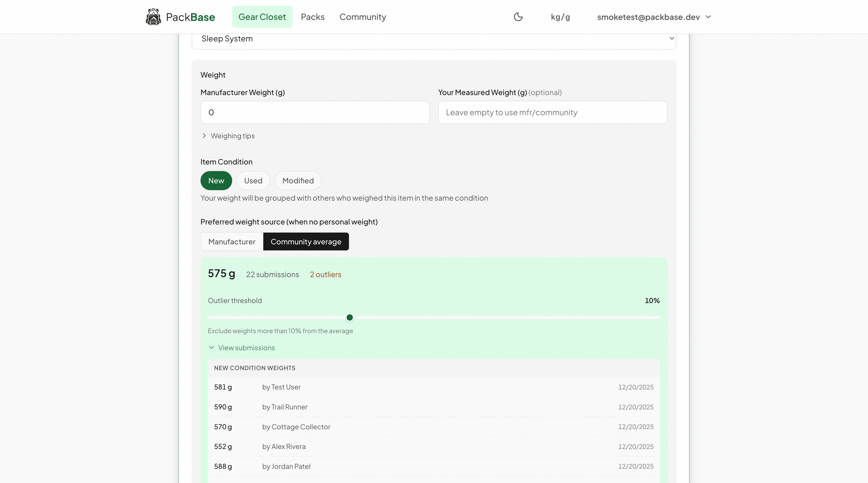Image resolution: width=868 pixels, height=483 pixels.
Task: Focus the Manufacturer Weight input field
Action: click(x=315, y=112)
